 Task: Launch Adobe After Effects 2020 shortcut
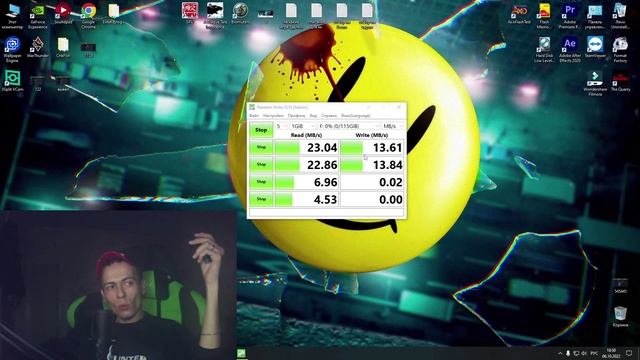click(x=570, y=49)
